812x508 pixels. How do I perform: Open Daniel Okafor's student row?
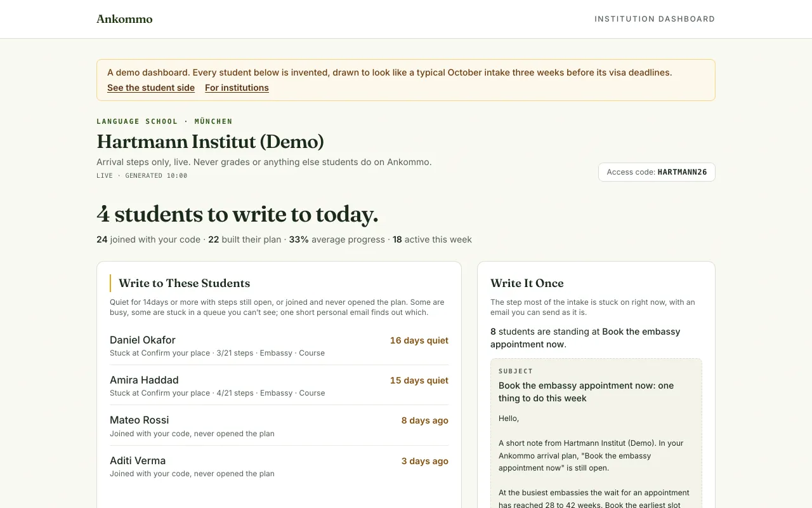279,345
